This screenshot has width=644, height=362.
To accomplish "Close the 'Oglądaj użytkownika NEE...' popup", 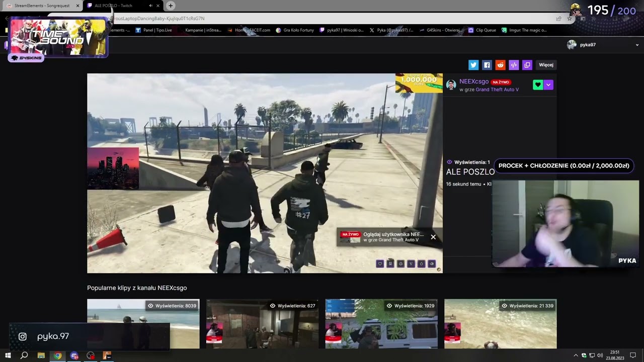I will [x=433, y=237].
